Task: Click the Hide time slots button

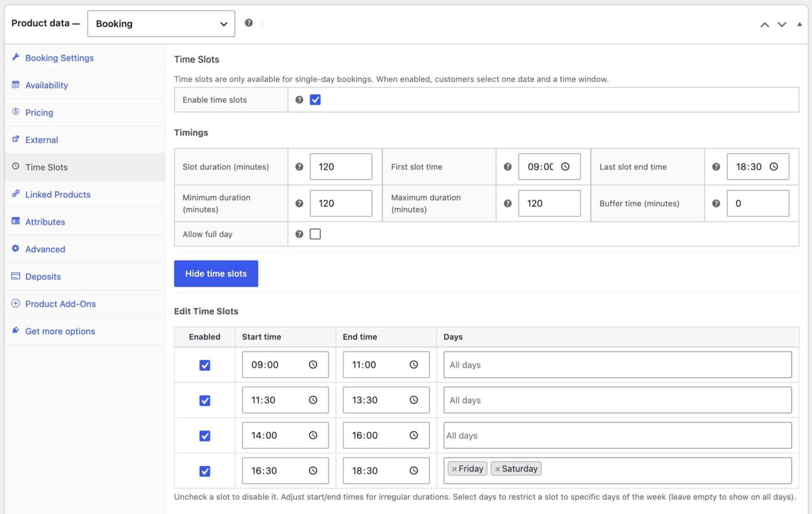Action: (216, 274)
